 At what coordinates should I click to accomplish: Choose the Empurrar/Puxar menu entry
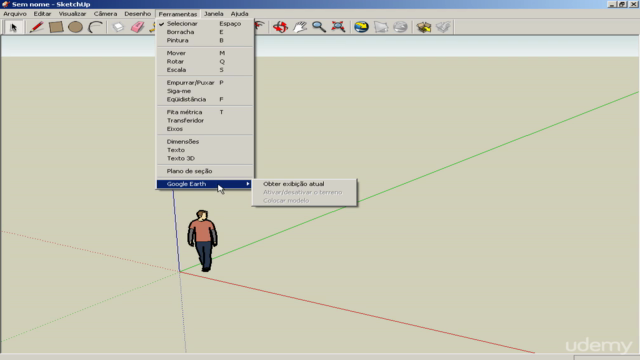tap(205, 82)
